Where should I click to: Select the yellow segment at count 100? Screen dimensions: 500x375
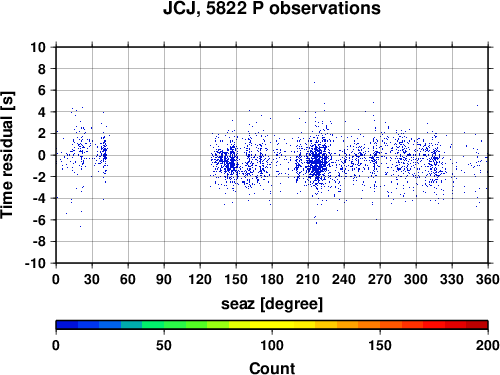(272, 325)
